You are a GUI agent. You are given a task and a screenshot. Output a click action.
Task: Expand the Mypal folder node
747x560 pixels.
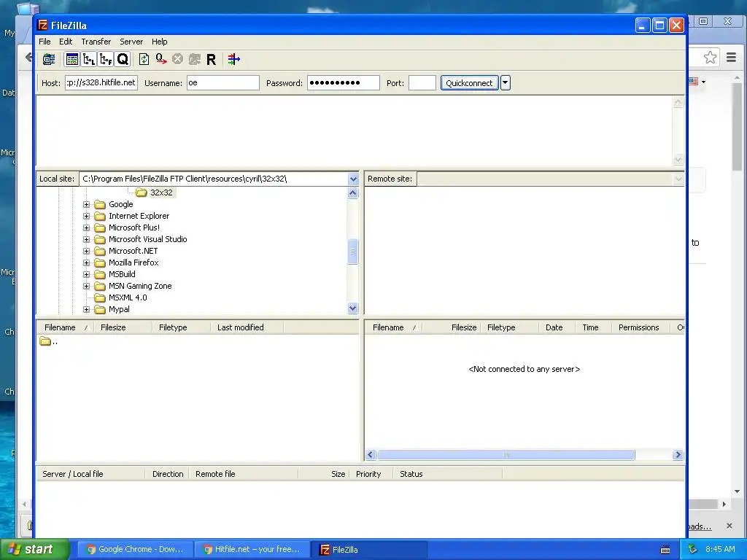[86, 309]
